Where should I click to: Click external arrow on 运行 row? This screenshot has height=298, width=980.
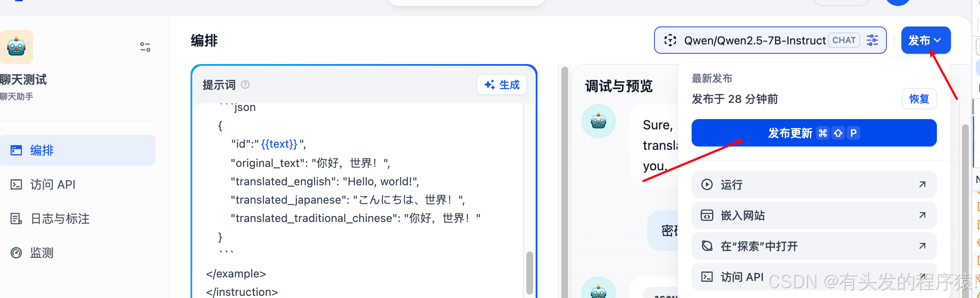[x=922, y=184]
